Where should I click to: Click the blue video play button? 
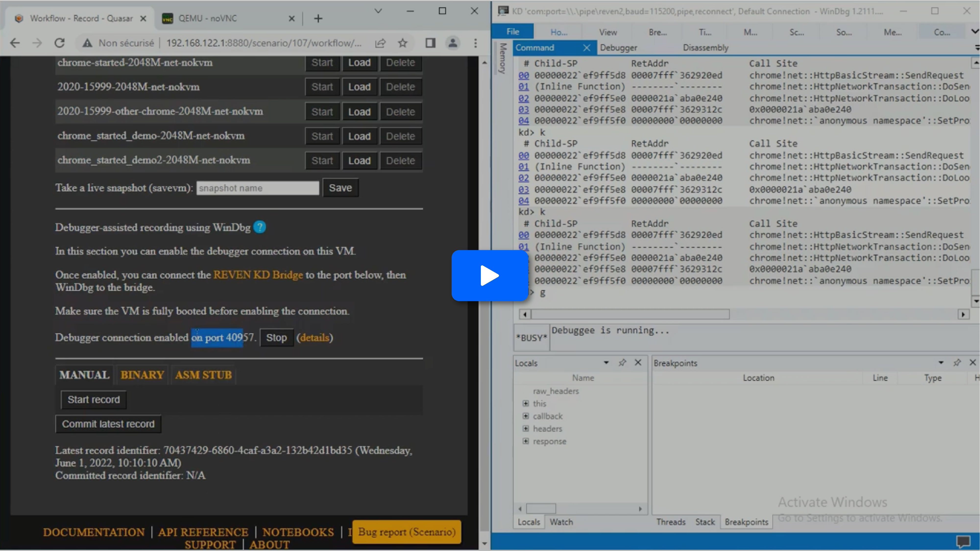[490, 275]
